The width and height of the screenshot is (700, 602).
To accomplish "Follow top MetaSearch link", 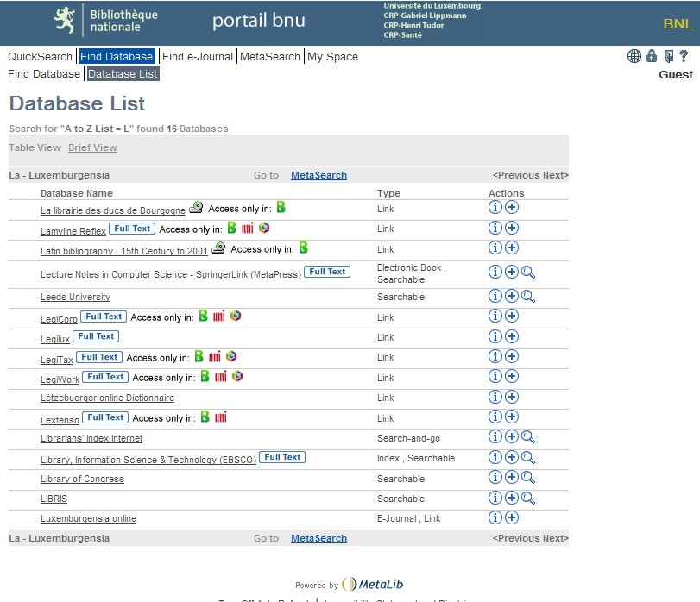I will pyautogui.click(x=318, y=175).
